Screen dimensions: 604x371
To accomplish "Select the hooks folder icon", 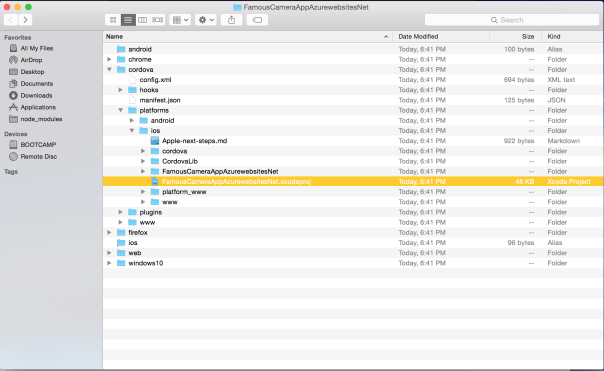I will tap(132, 90).
